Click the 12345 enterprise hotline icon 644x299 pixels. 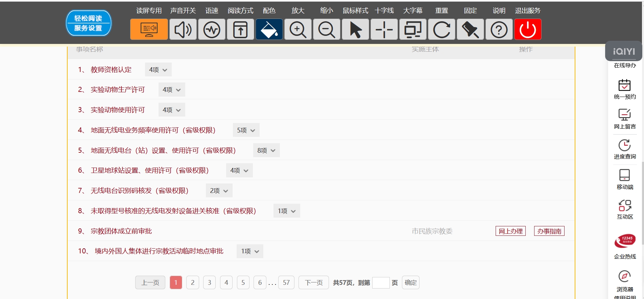(625, 241)
